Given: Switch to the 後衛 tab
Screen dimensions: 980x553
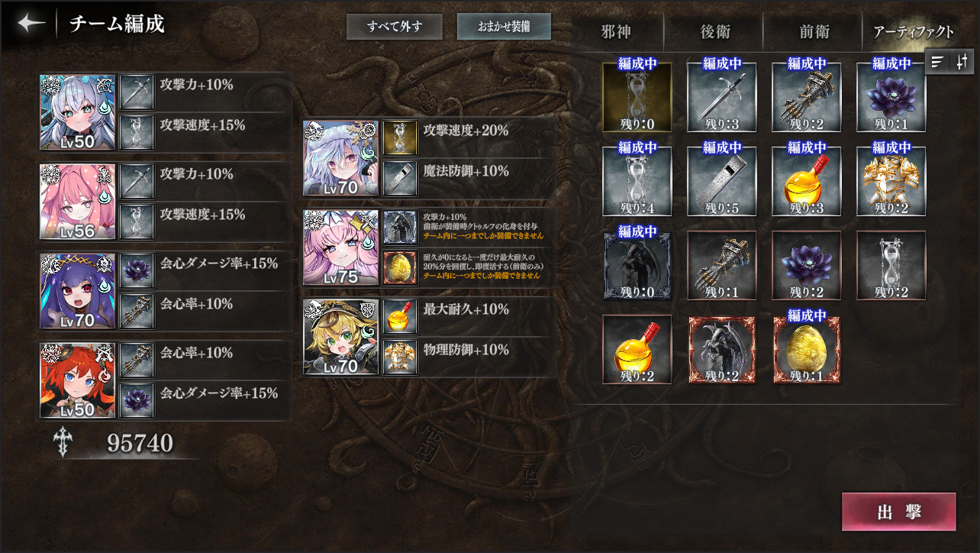Looking at the screenshot, I should [715, 32].
